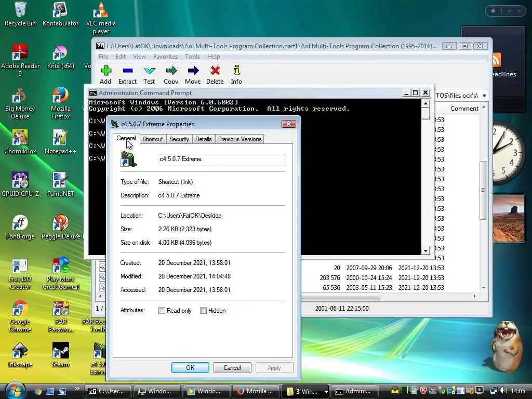Click Cancel in Properties dialog
The height and width of the screenshot is (399, 532).
click(232, 368)
